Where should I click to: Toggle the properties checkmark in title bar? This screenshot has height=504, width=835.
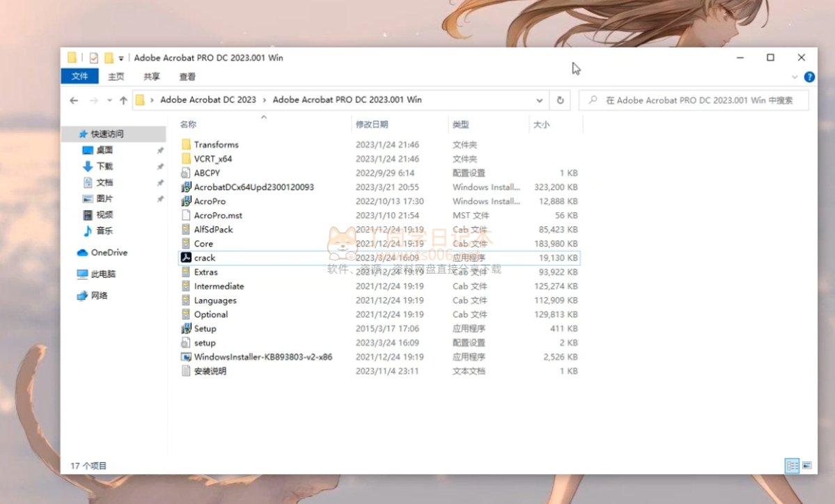[94, 58]
